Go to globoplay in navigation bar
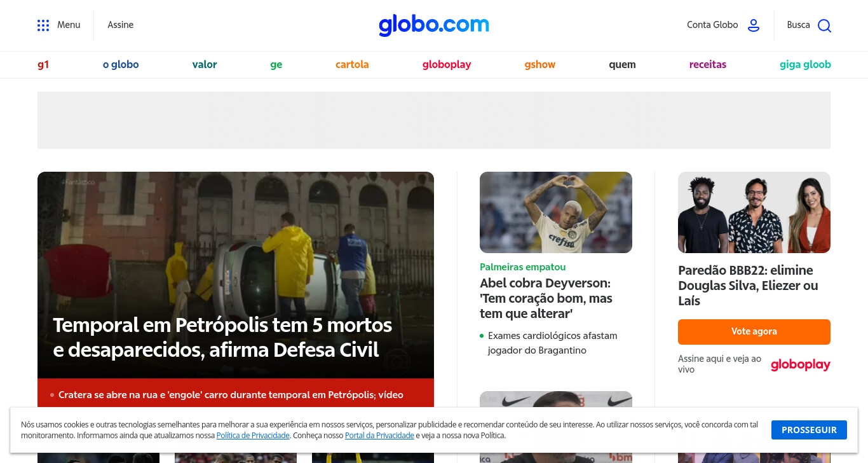This screenshot has height=463, width=868. pos(447,64)
